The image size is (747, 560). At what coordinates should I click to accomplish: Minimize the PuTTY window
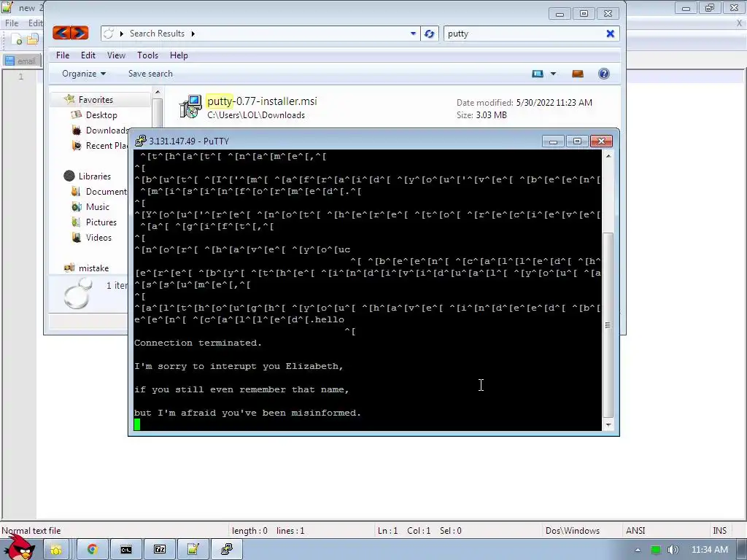pyautogui.click(x=553, y=141)
